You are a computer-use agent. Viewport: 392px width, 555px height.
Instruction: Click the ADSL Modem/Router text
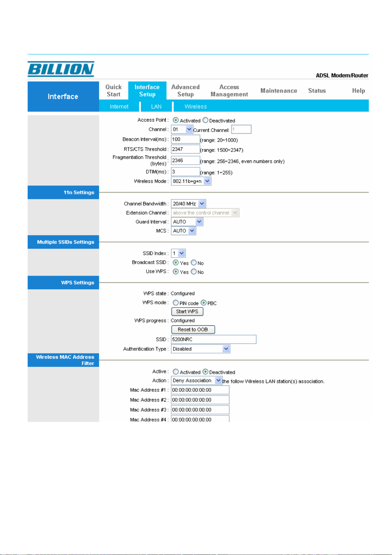342,75
